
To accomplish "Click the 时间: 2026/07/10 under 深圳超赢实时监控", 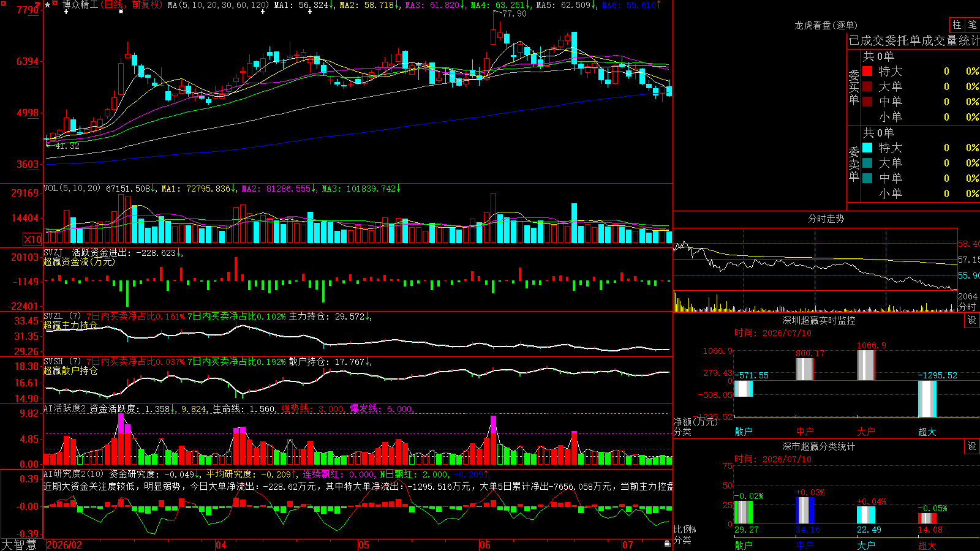I will tap(773, 333).
